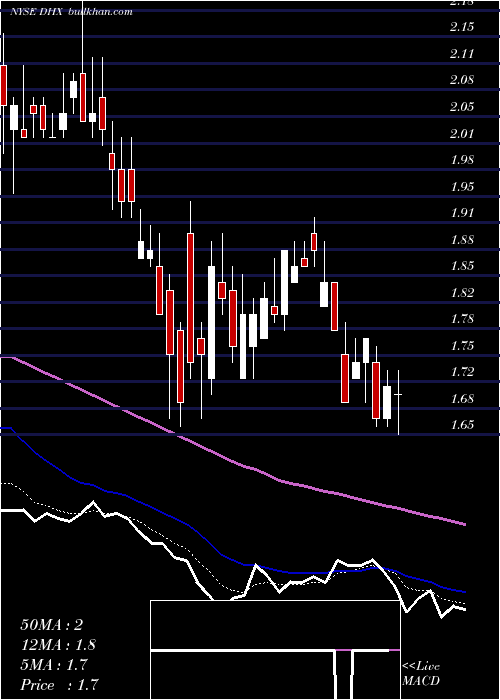Viewport: 500px width, 700px height.
Task: Select the 1.98 price axis label
Action: point(462,160)
